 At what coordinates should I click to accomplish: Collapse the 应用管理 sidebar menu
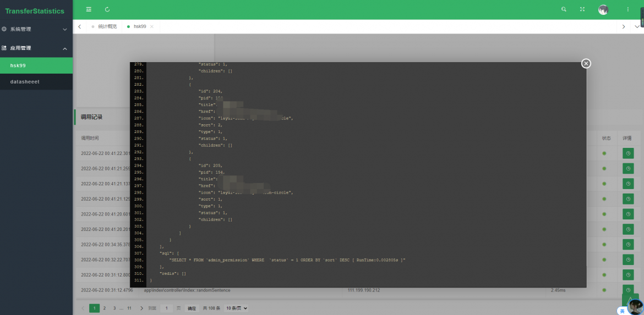point(36,48)
